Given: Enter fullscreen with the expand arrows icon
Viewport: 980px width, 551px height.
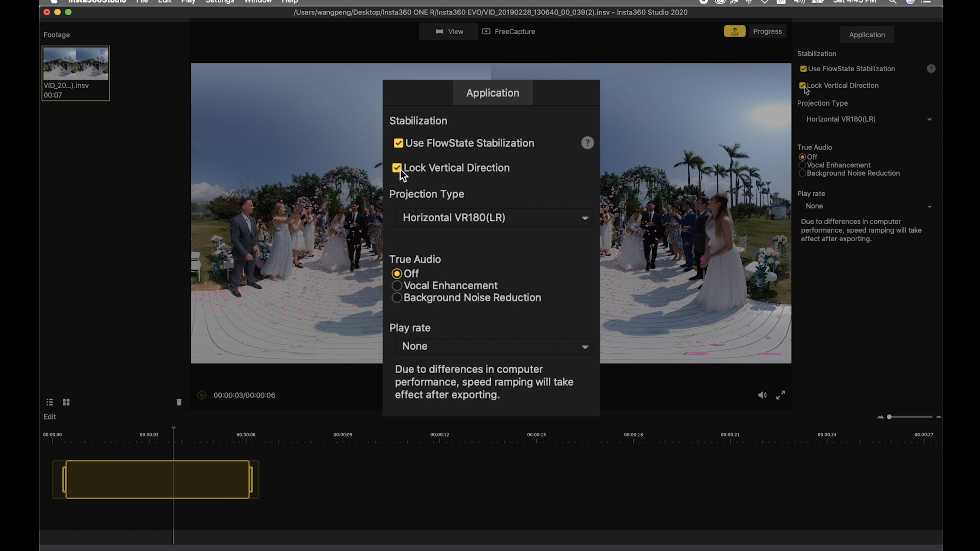Looking at the screenshot, I should [x=780, y=395].
